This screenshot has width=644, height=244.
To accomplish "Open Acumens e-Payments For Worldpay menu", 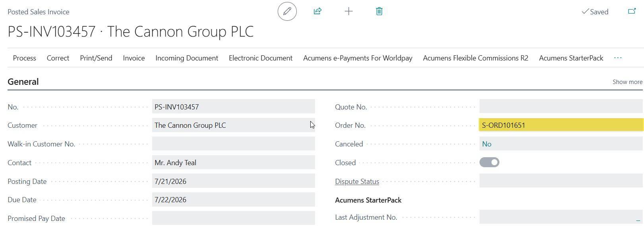I will (x=358, y=58).
